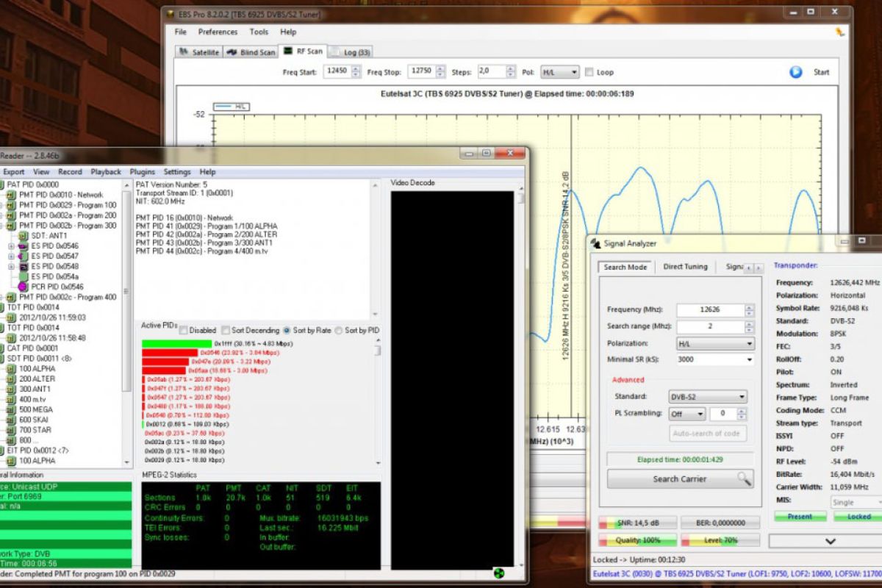This screenshot has width=882, height=588.
Task: Open the Polarization dropdown in Signal Analyzer
Action: click(714, 343)
